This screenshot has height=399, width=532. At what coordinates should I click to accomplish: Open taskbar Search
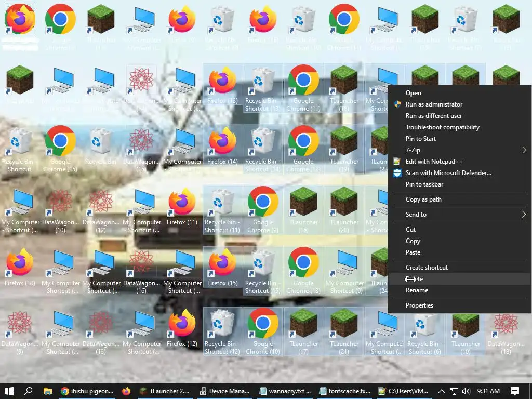pyautogui.click(x=29, y=391)
